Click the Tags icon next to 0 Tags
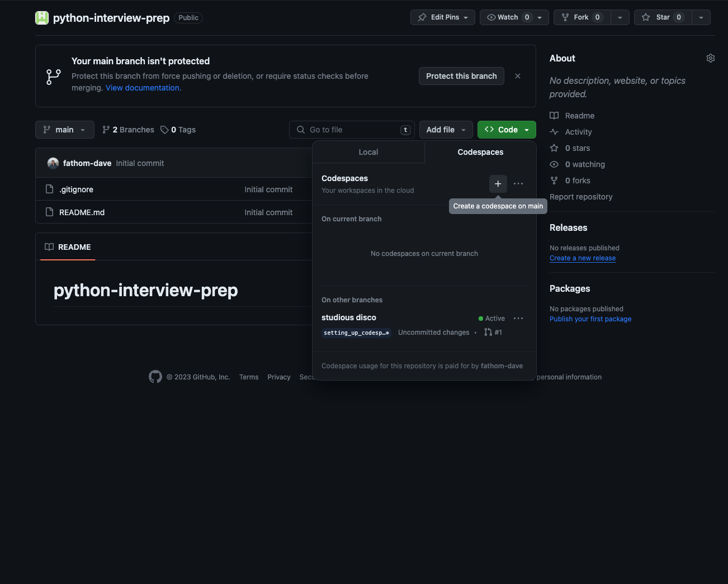This screenshot has width=728, height=584. pyautogui.click(x=164, y=130)
